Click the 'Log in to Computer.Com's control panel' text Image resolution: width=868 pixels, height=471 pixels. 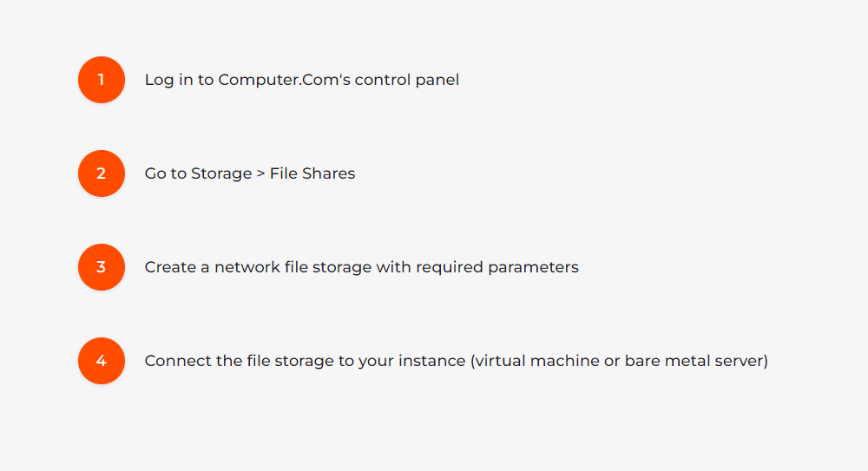coord(301,80)
